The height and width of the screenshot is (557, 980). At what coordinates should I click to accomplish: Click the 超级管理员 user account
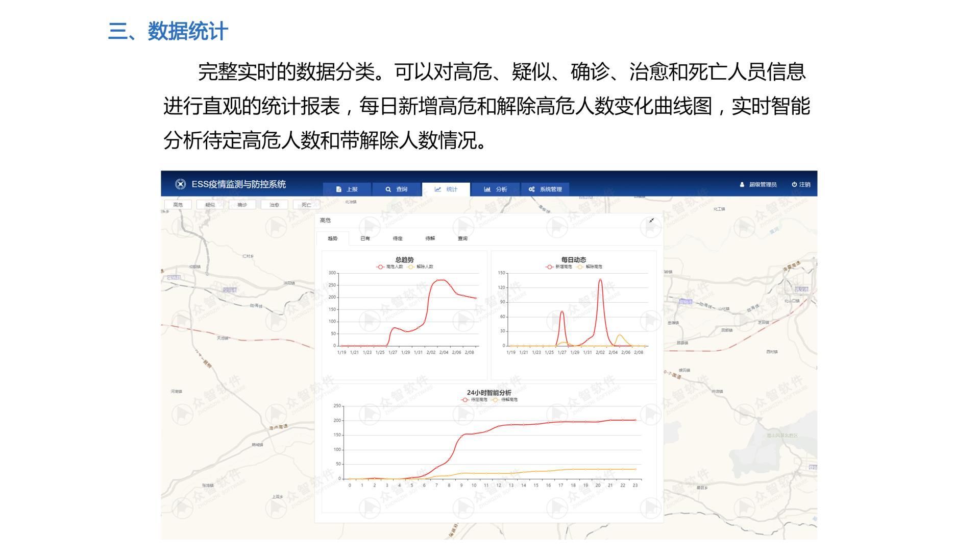point(758,185)
